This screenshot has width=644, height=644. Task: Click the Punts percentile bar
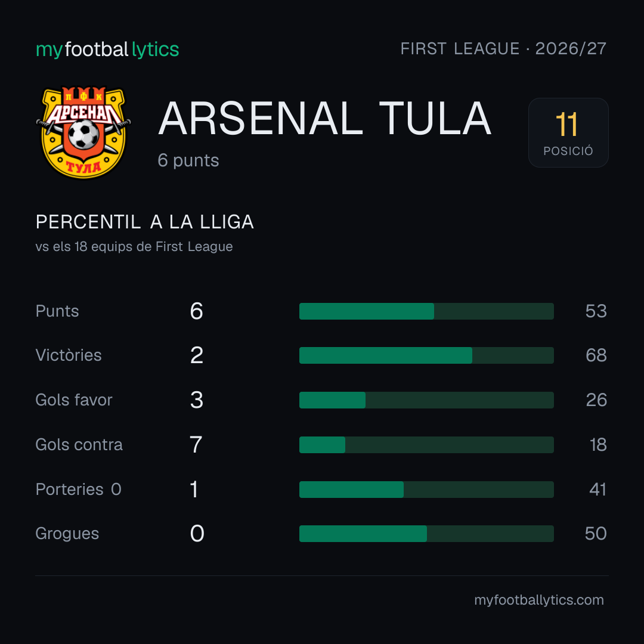(x=426, y=311)
